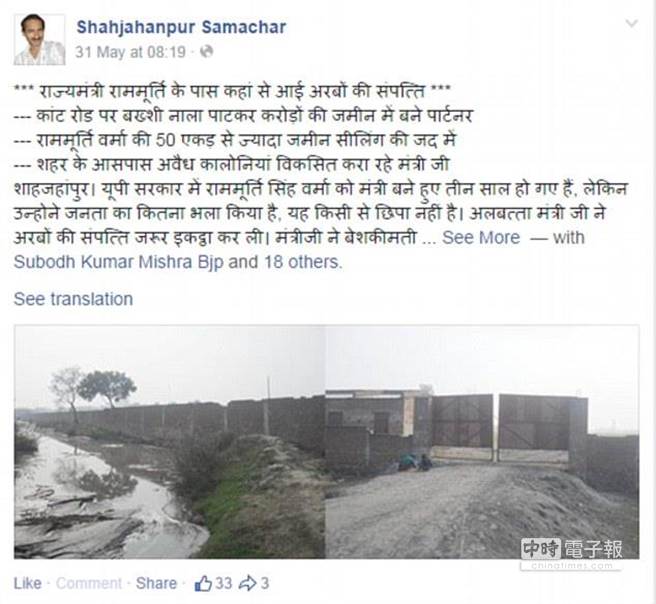Viewport: 656px width, 604px height.
Task: Click the Shahjahanpur Samachar profile picture
Action: [39, 40]
